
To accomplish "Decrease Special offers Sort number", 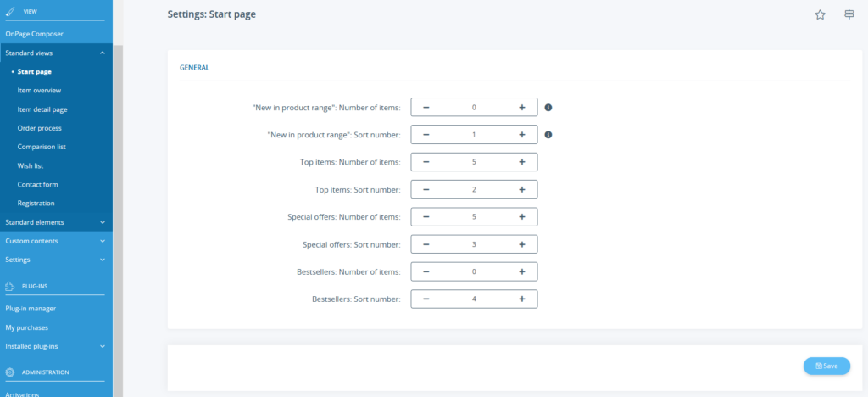I will [426, 244].
